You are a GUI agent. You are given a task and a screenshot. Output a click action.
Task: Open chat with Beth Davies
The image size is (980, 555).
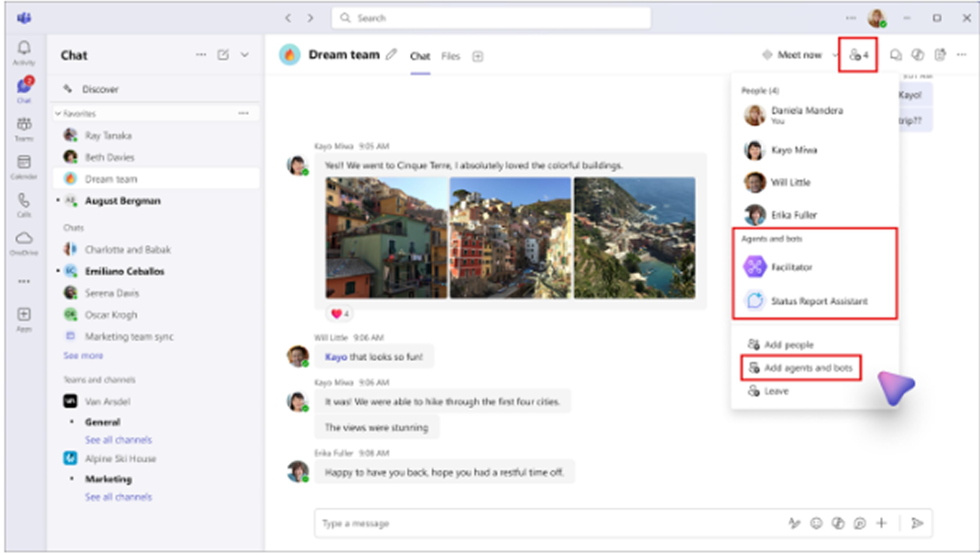[x=156, y=157]
